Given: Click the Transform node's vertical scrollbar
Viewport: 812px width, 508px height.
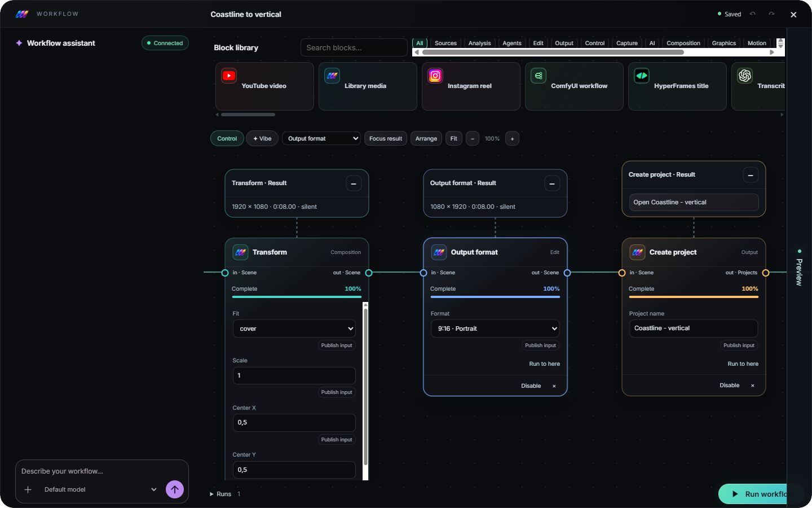Looking at the screenshot, I should 365,387.
